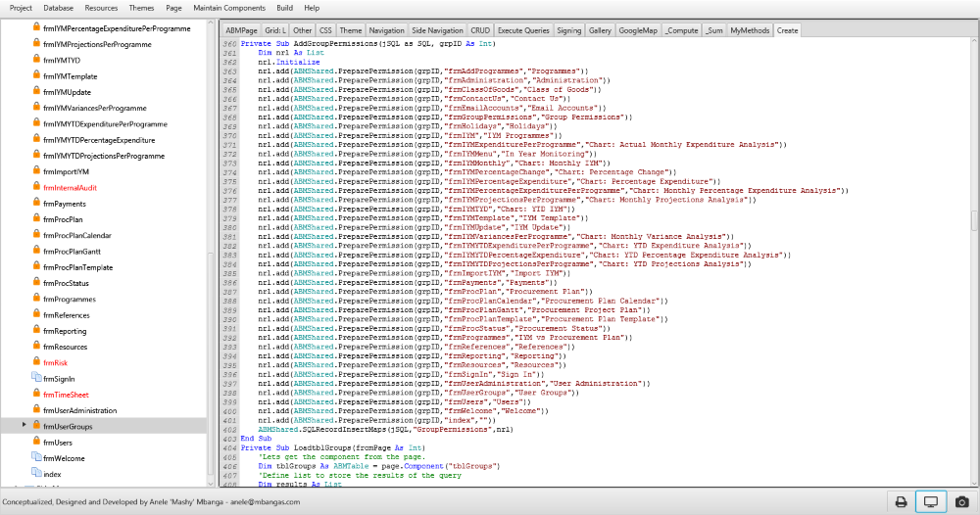Click the page icon beside frmSignIn
The width and height of the screenshot is (980, 515).
pyautogui.click(x=36, y=378)
